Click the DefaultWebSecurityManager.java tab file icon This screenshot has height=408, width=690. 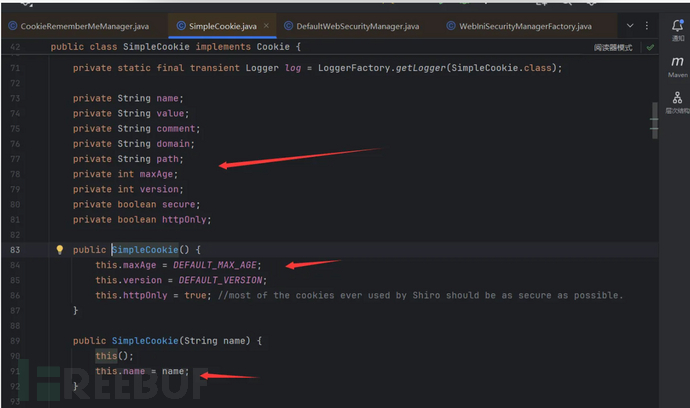(287, 25)
